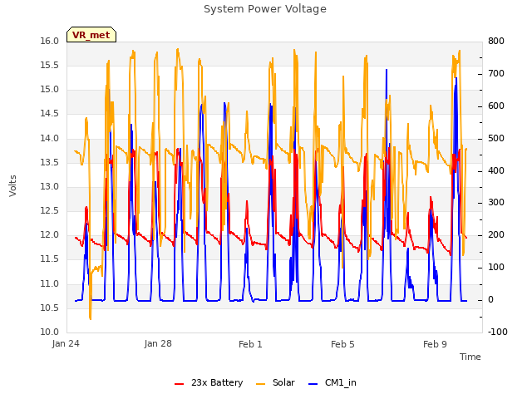Click the 0 right axis value

[491, 300]
